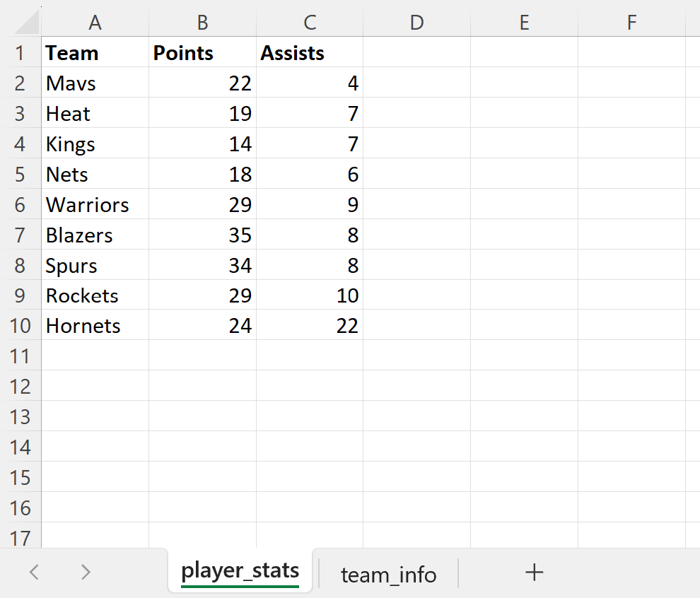This screenshot has height=598, width=700.
Task: Select column F header
Action: coord(631,22)
